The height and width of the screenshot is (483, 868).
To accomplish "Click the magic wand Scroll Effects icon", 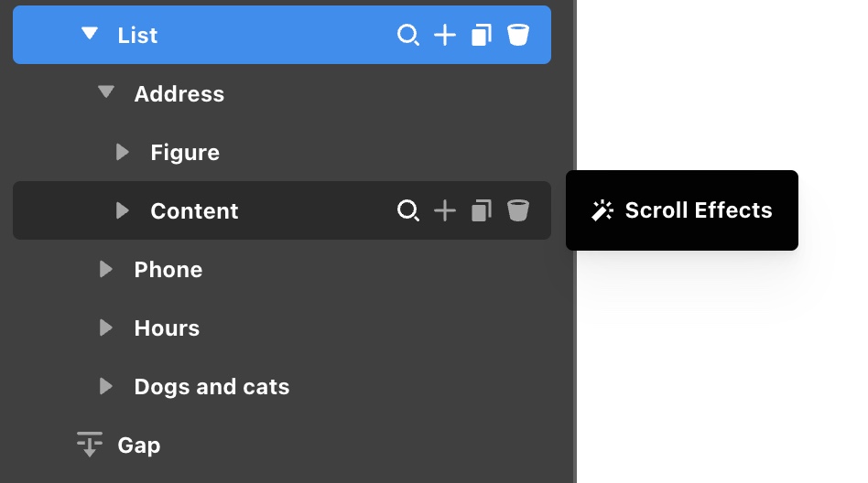I will tap(602, 210).
